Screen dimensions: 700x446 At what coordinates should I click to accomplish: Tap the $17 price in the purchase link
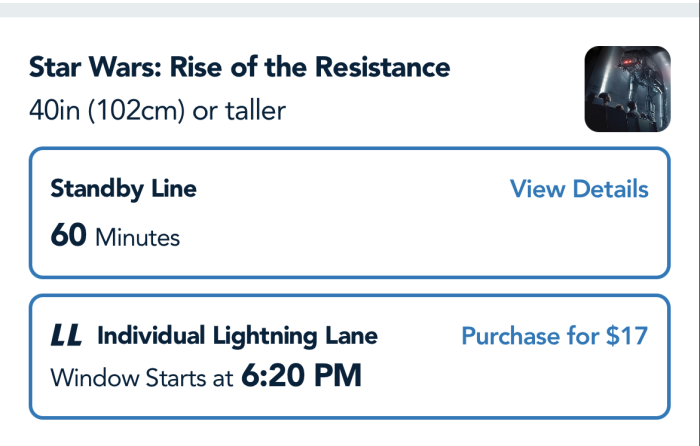coord(627,337)
